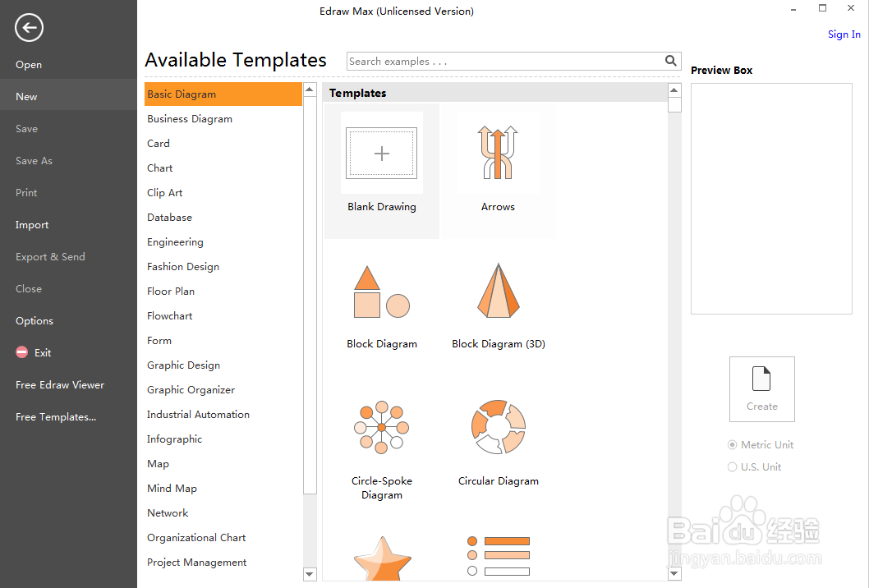Minimize the Edraw Max window
Image resolution: width=869 pixels, height=588 pixels.
pos(793,9)
